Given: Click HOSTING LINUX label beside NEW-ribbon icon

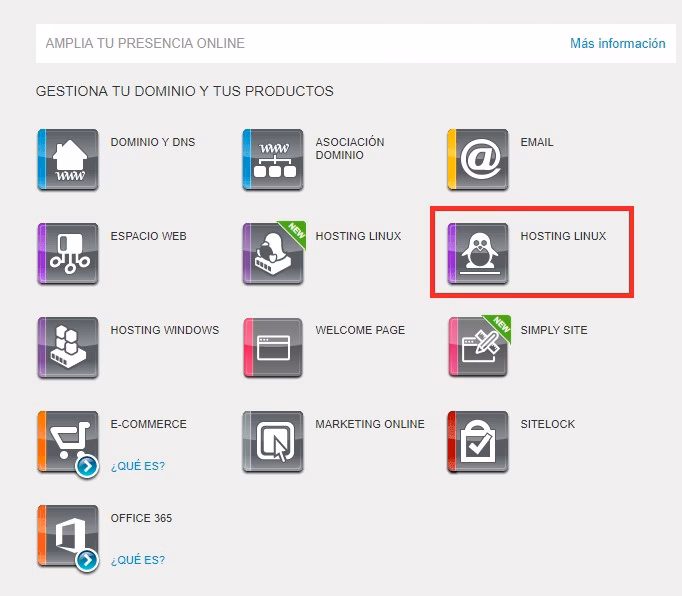Looking at the screenshot, I should pyautogui.click(x=358, y=236).
